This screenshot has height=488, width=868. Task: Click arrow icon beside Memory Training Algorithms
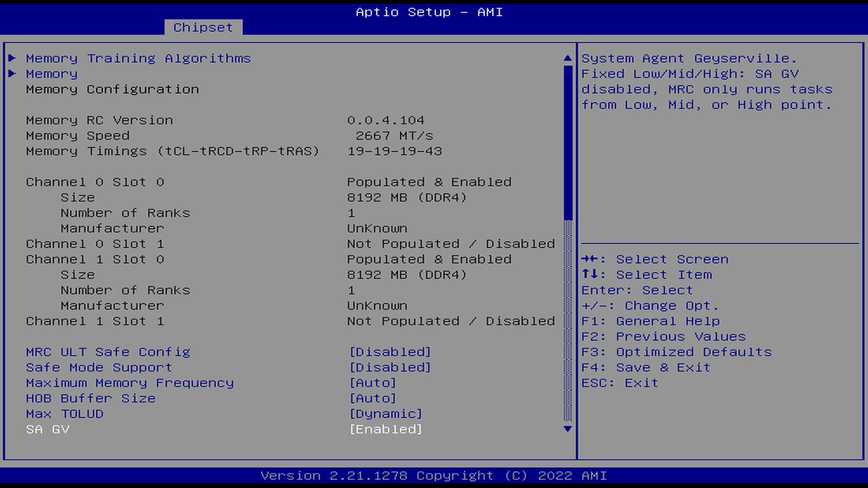[x=12, y=58]
